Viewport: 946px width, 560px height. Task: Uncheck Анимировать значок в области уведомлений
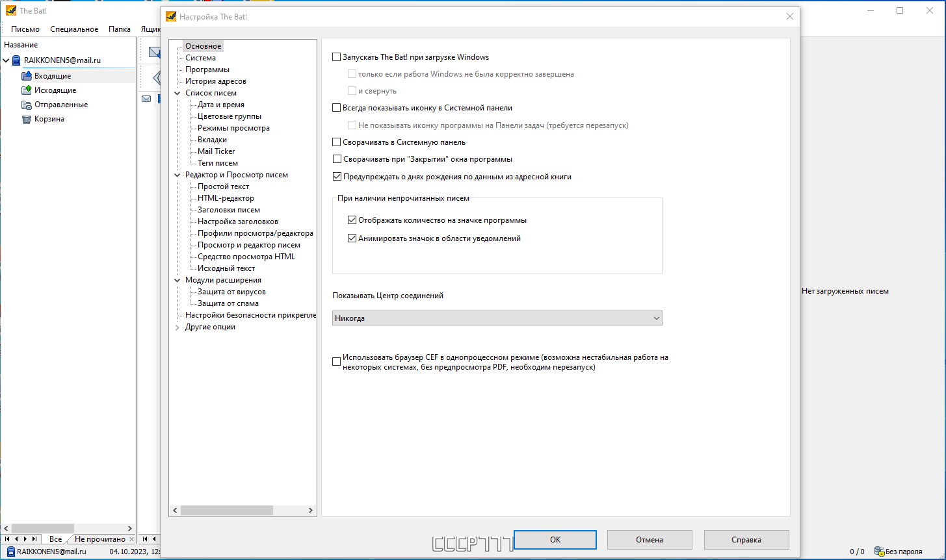352,238
